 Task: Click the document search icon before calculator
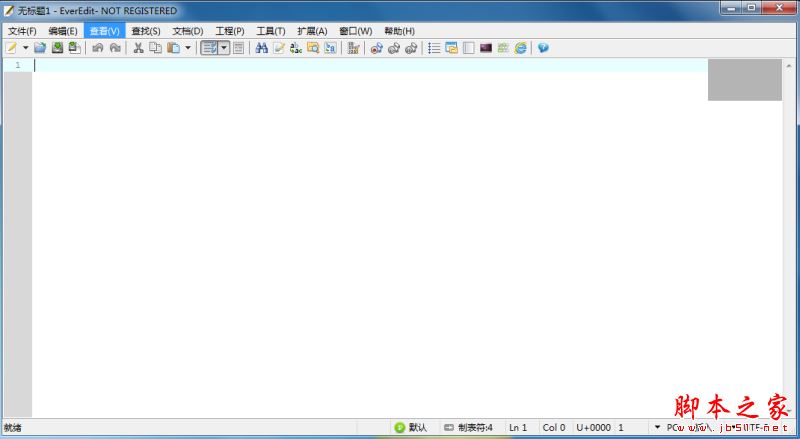click(x=330, y=48)
